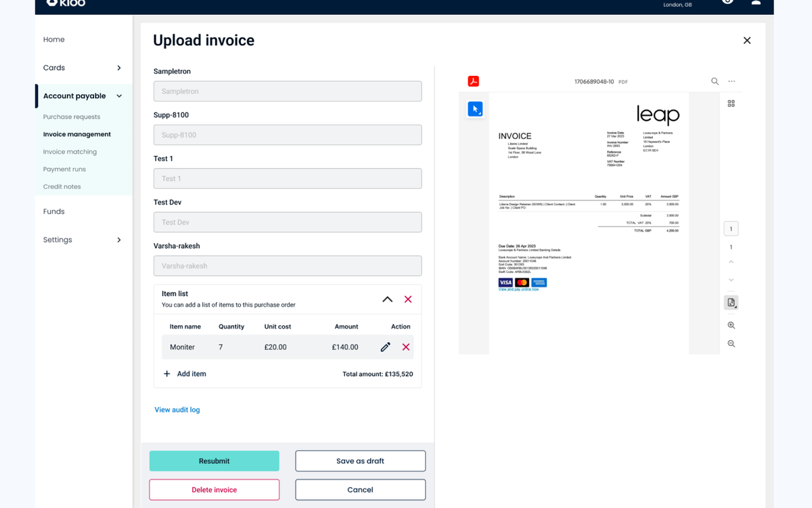Open search in the PDF viewer
This screenshot has width=812, height=508.
point(715,81)
